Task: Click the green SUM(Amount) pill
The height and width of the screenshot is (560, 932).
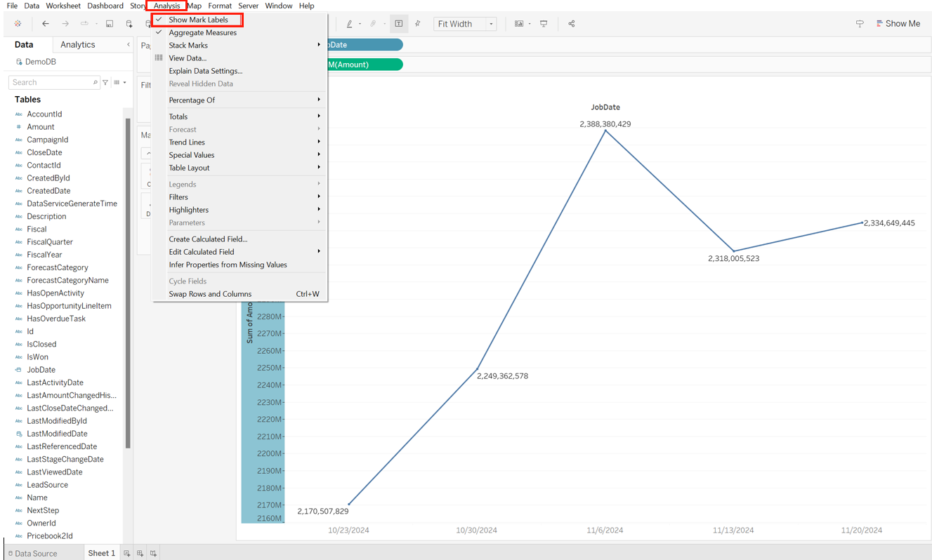Action: (360, 64)
